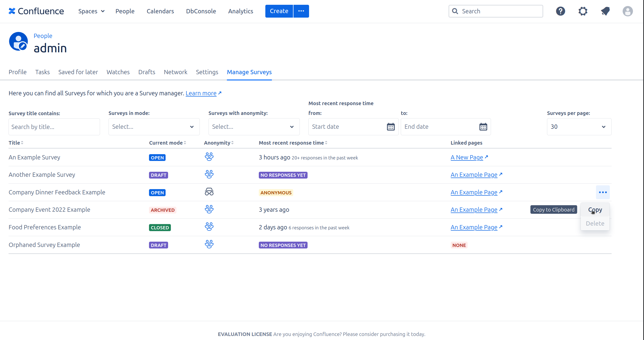Click the Start date calendar icon
This screenshot has width=644, height=340.
390,127
